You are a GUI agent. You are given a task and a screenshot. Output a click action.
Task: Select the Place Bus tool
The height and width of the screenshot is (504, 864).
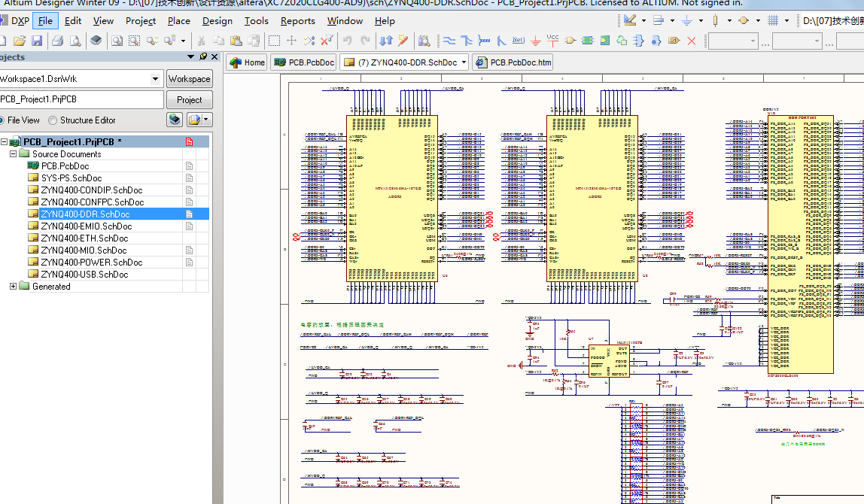(467, 41)
